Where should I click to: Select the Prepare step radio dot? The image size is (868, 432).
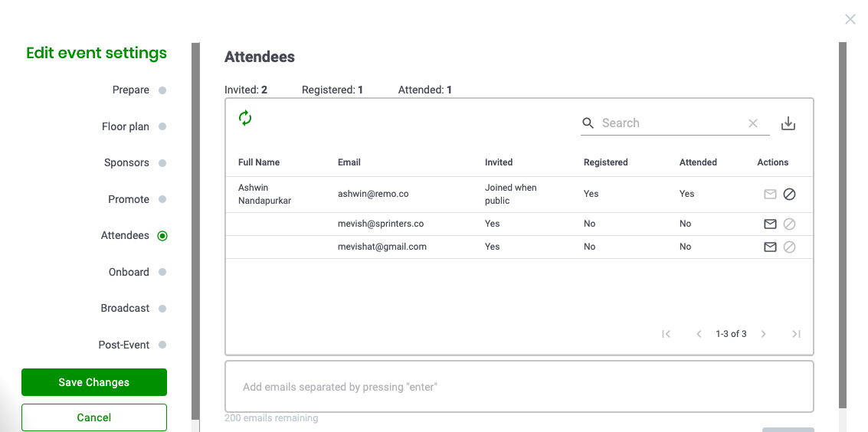(162, 90)
